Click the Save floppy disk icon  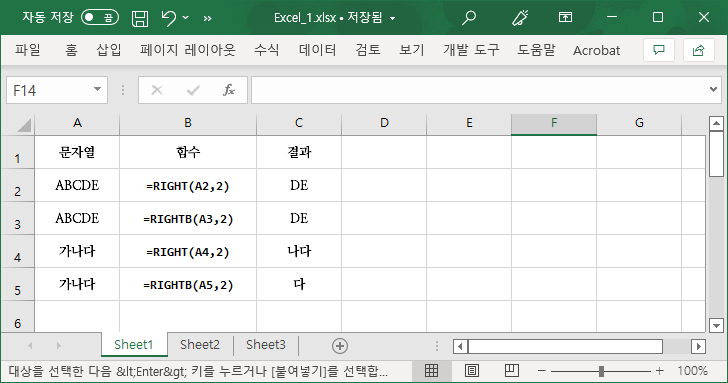pos(140,18)
